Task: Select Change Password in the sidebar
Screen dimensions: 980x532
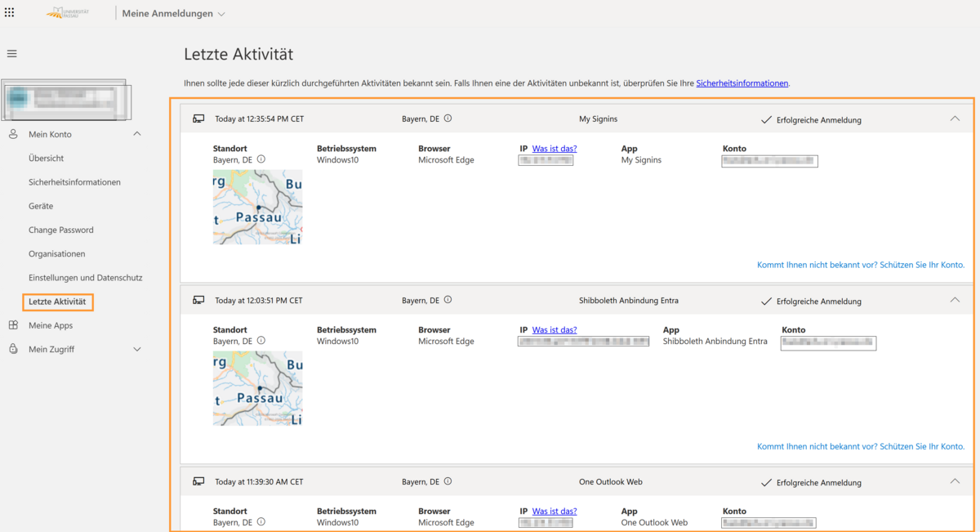Action: (61, 230)
